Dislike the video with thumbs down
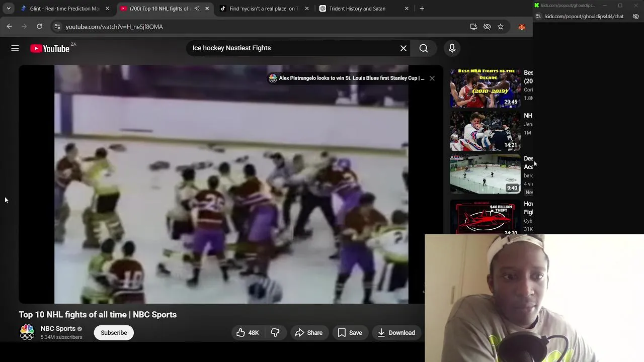This screenshot has width=644, height=362. pyautogui.click(x=275, y=333)
